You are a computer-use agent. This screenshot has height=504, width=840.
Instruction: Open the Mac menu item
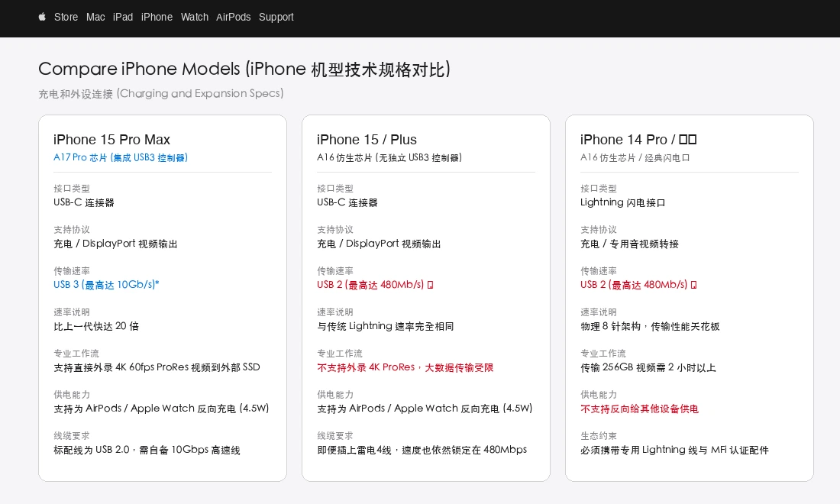tap(95, 17)
